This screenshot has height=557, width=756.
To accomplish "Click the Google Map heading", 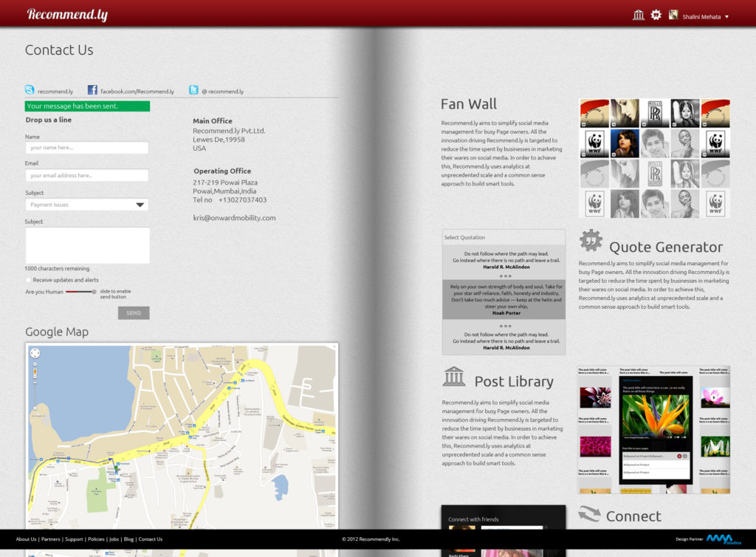I will [57, 332].
